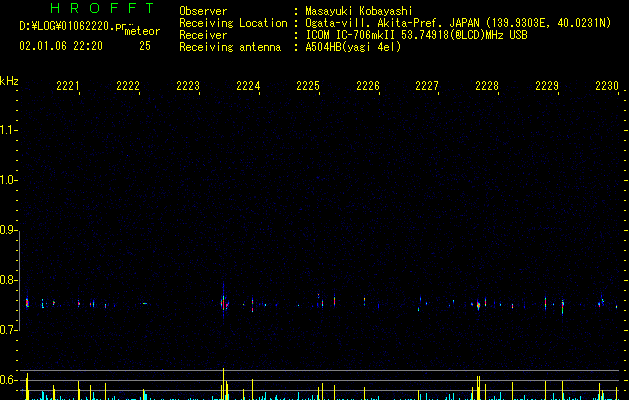Click the 2227 time marker
This screenshot has height=400, width=629.
[427, 86]
